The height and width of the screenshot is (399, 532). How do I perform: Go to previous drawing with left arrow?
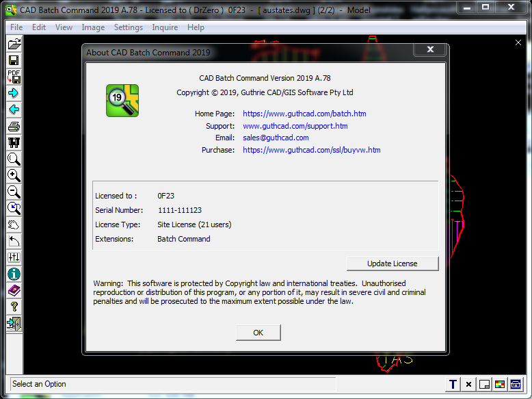[14, 110]
